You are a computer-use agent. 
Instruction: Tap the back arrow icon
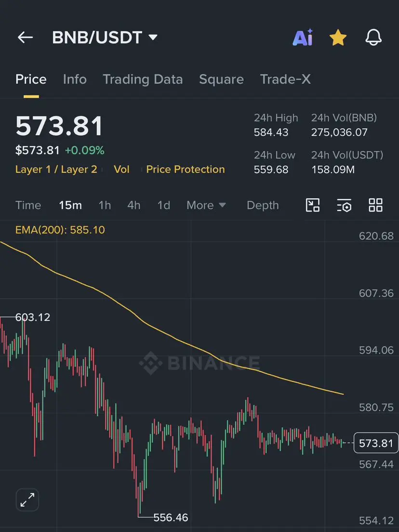tap(26, 37)
